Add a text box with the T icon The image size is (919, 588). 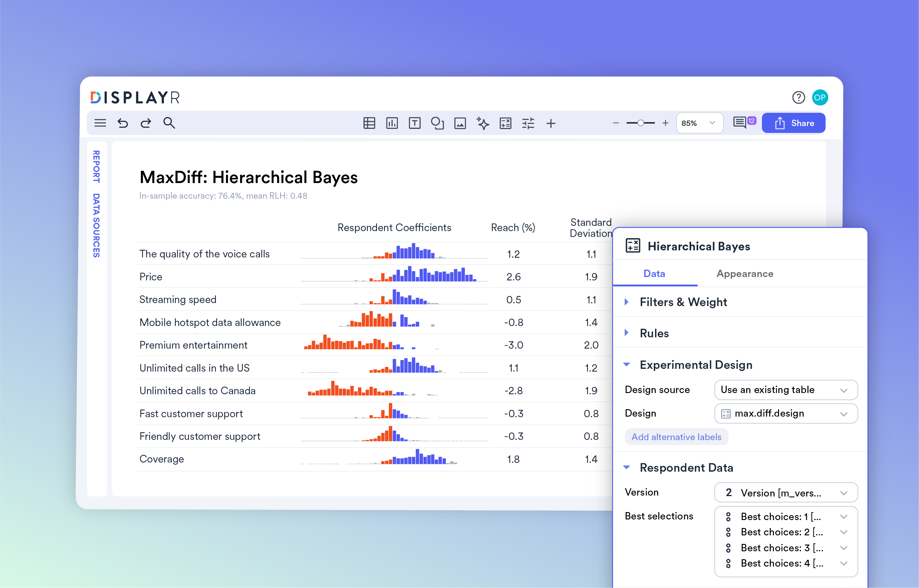point(415,123)
